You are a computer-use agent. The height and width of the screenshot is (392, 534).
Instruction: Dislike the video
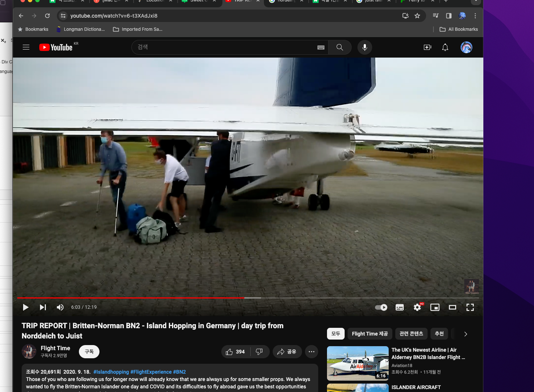[x=260, y=352]
